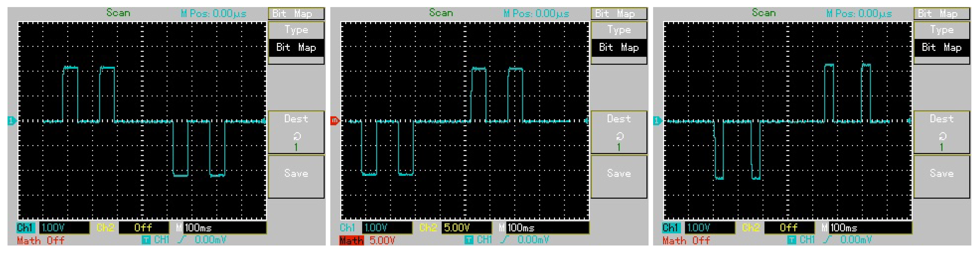Click the channel 1 marker arrow on left edge
Image resolution: width=980 pixels, height=253 pixels.
[x=12, y=121]
